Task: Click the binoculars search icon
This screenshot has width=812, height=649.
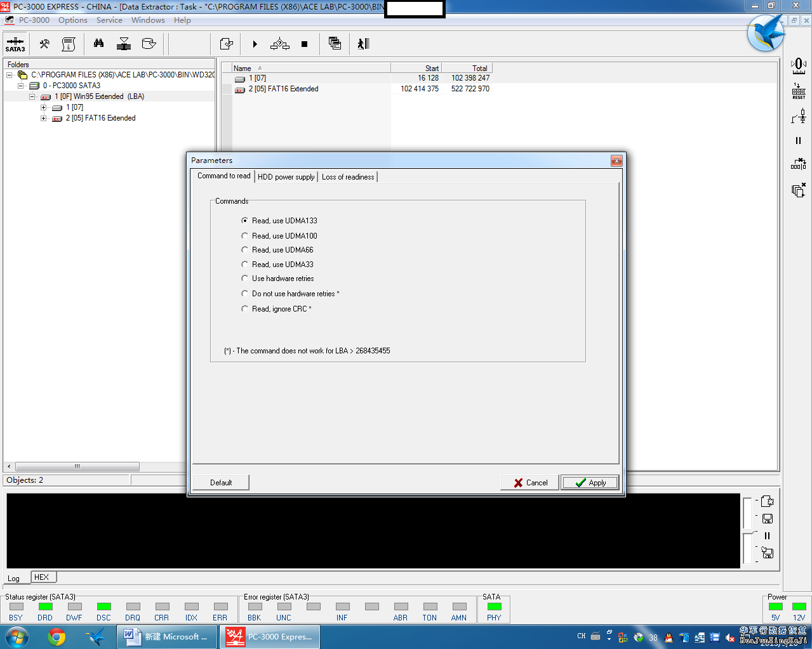Action: coord(98,44)
